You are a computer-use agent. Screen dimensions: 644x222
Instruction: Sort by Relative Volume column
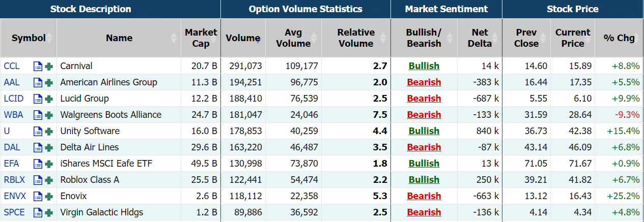click(x=356, y=38)
